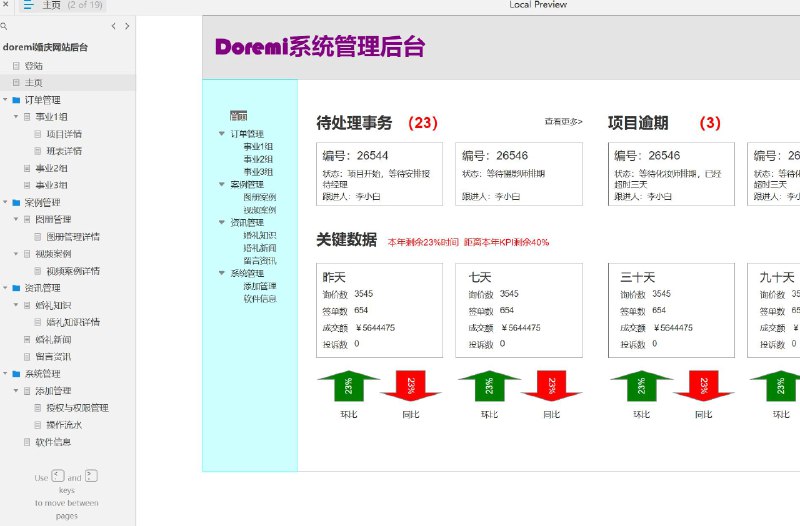Go to next page with right chevron
Screen dimensions: 800x526
coord(127,26)
